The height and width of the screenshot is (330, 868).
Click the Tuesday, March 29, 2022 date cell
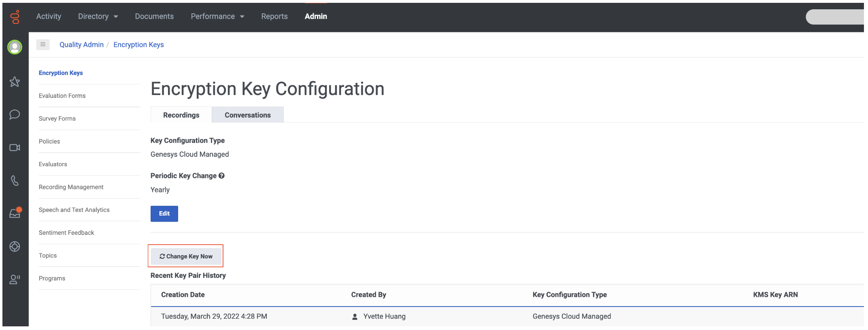(x=214, y=317)
